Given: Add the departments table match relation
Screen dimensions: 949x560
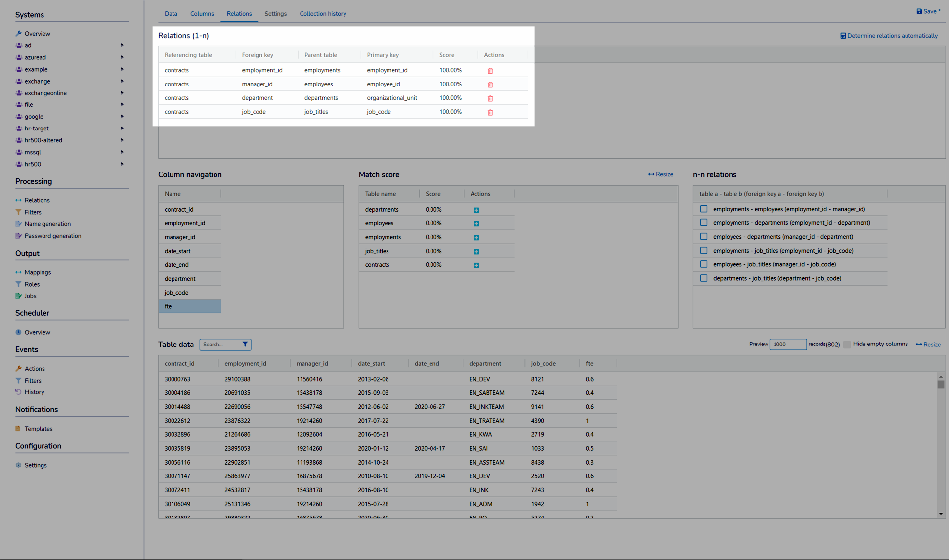Looking at the screenshot, I should point(476,210).
